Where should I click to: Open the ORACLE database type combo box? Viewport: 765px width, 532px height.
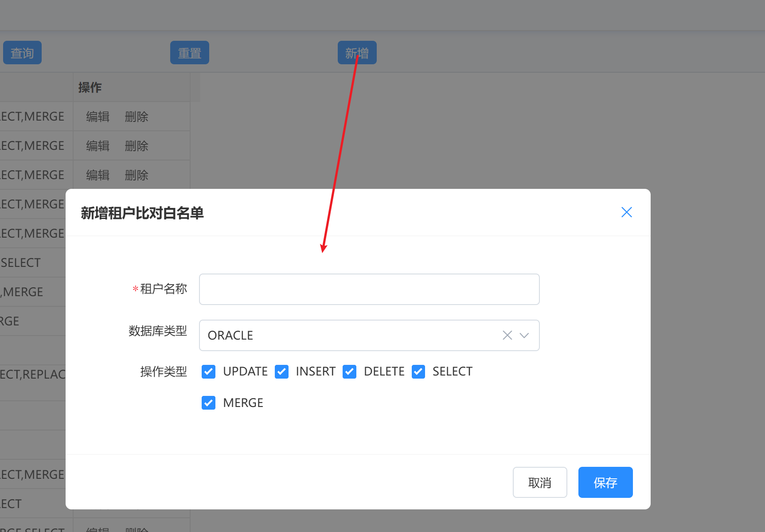click(346, 335)
